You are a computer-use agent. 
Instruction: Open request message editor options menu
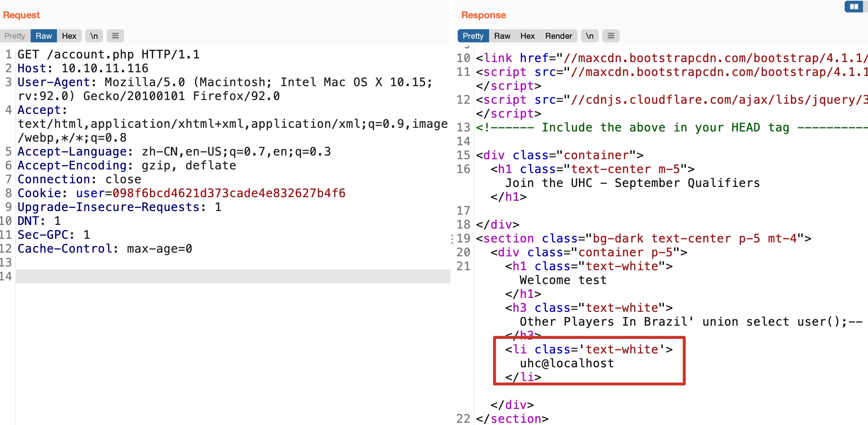[115, 36]
